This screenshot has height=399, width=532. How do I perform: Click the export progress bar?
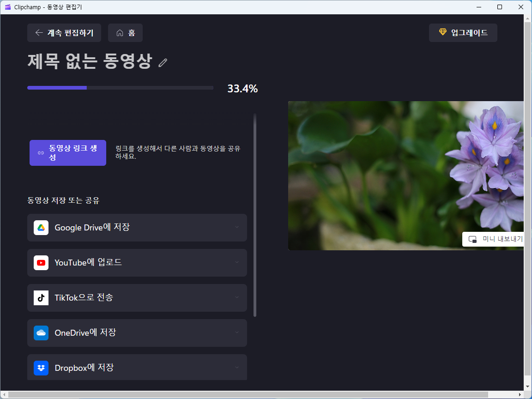(120, 88)
